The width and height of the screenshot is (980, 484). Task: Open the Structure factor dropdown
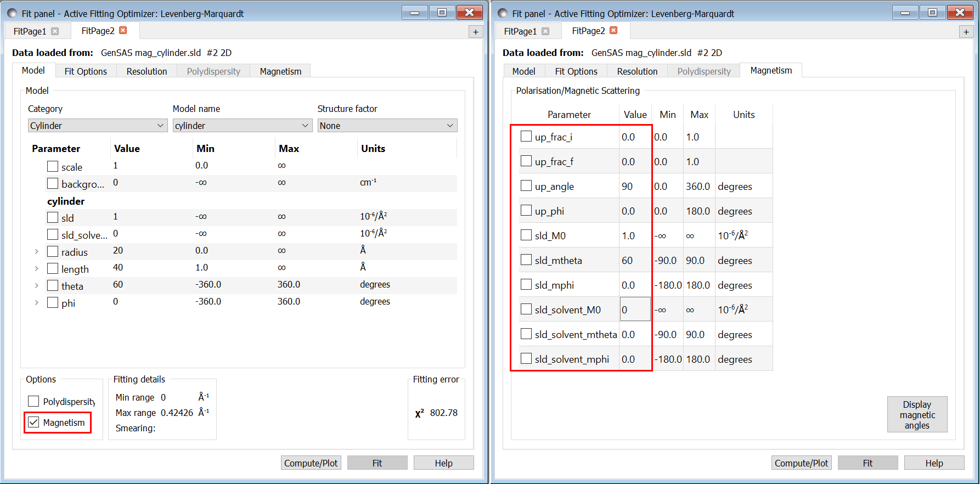(x=387, y=126)
